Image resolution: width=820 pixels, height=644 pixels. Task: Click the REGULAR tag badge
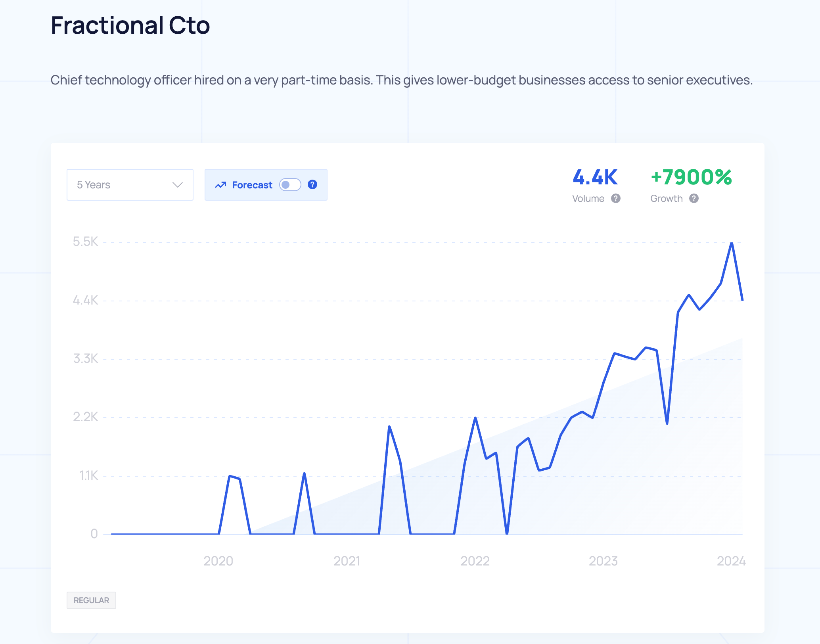(91, 600)
